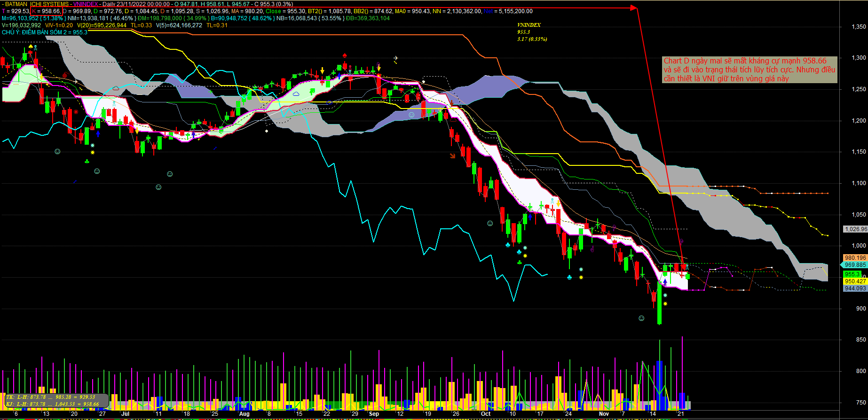Click the Close = 955.30 value
Image resolution: width=868 pixels, height=420 pixels.
pyautogui.click(x=285, y=11)
